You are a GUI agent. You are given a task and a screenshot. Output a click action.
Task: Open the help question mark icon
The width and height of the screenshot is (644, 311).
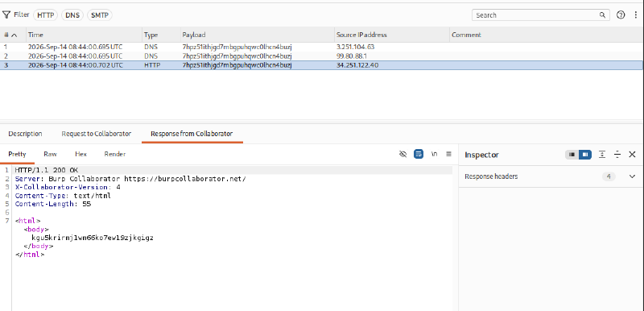[x=621, y=15]
